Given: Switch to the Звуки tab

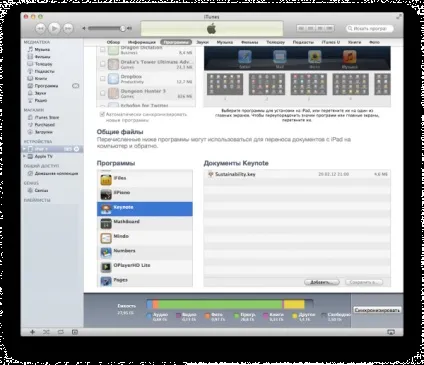Looking at the screenshot, I should pos(203,42).
